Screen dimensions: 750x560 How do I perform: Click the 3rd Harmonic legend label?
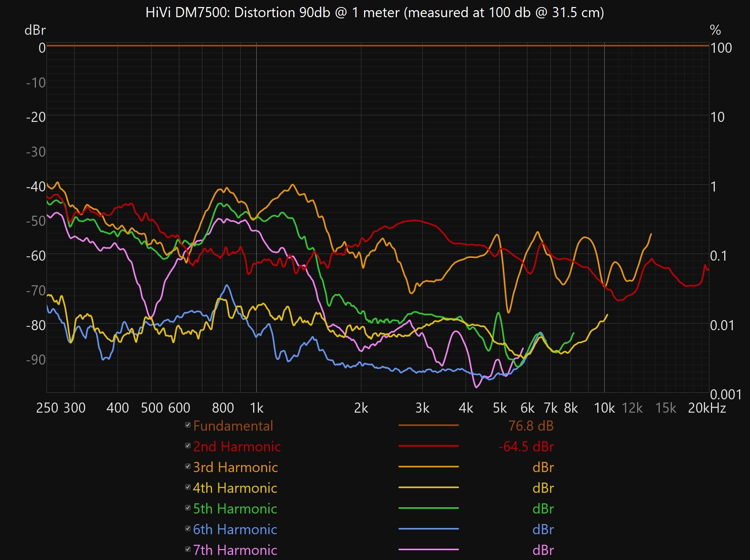pyautogui.click(x=236, y=467)
